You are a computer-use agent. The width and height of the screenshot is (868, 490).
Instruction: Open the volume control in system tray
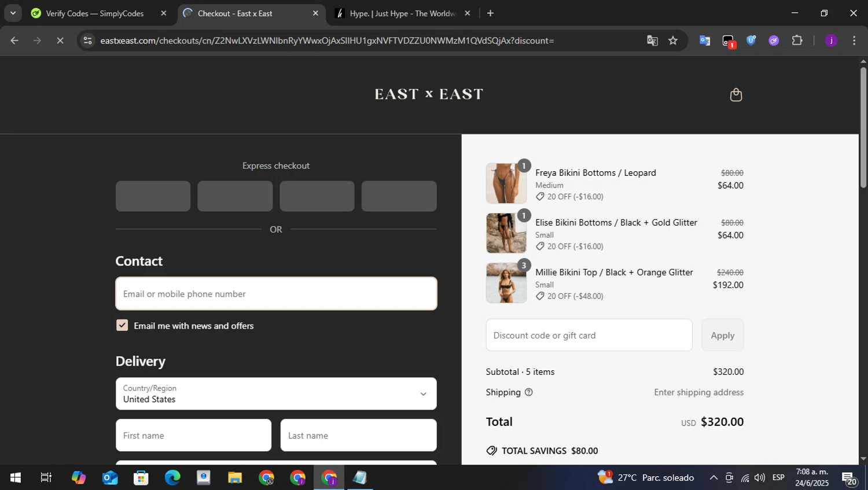click(759, 478)
